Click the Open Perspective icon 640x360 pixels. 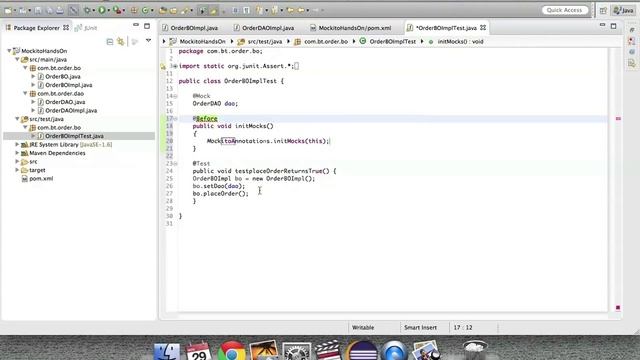pos(603,11)
